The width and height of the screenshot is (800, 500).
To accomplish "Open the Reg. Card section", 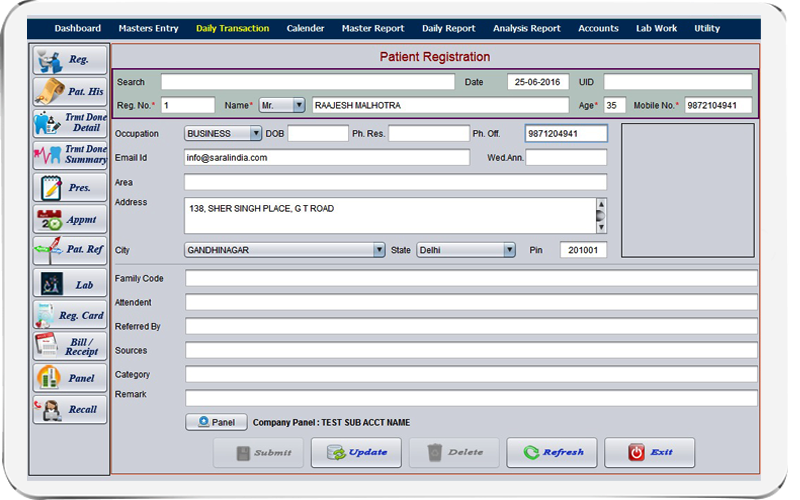I will [x=70, y=315].
